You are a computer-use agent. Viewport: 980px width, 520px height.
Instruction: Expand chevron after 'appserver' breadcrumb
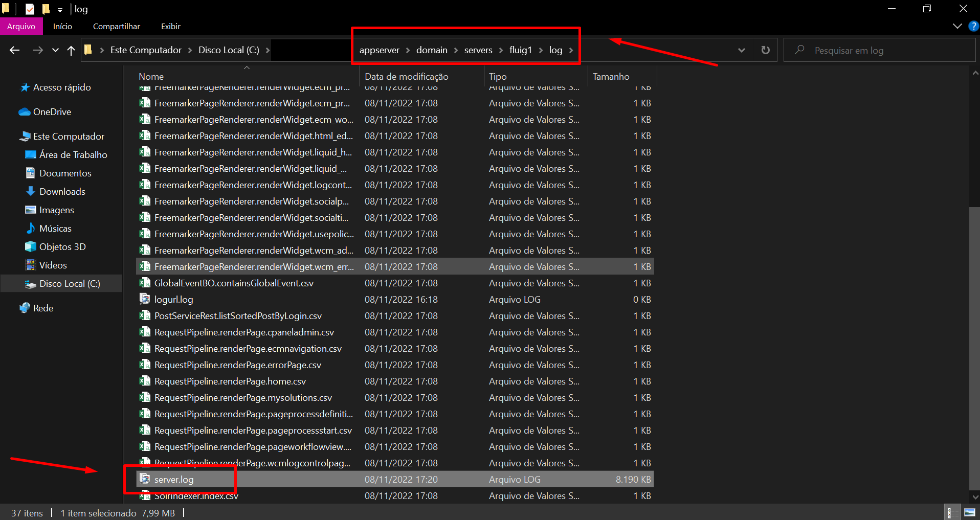pyautogui.click(x=408, y=50)
